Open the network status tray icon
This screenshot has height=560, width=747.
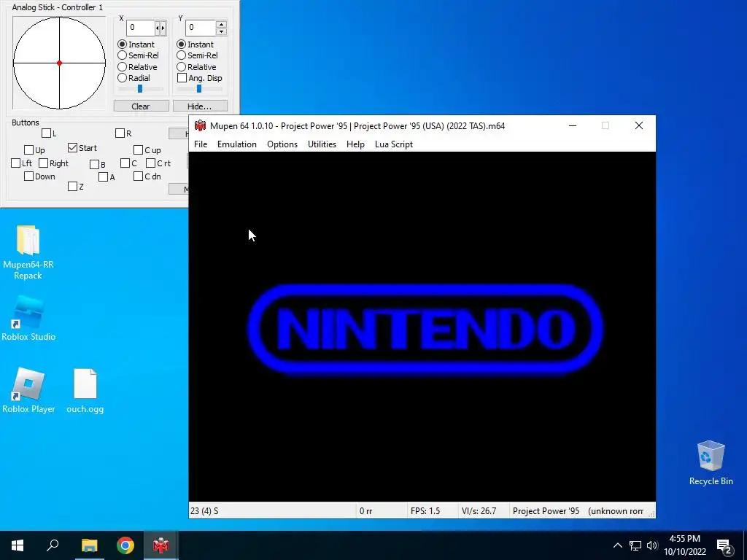[x=635, y=545]
